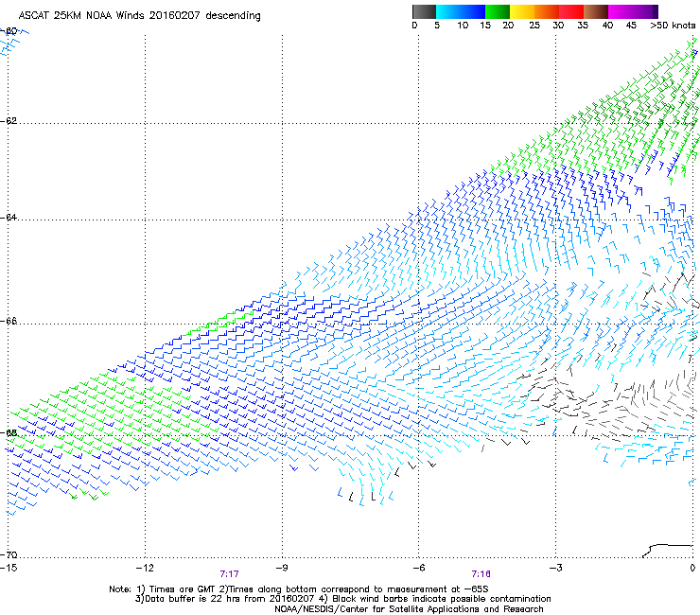700x615 pixels.
Task: Click the yellow 20-25 knots legend swatch
Action: coord(522,11)
